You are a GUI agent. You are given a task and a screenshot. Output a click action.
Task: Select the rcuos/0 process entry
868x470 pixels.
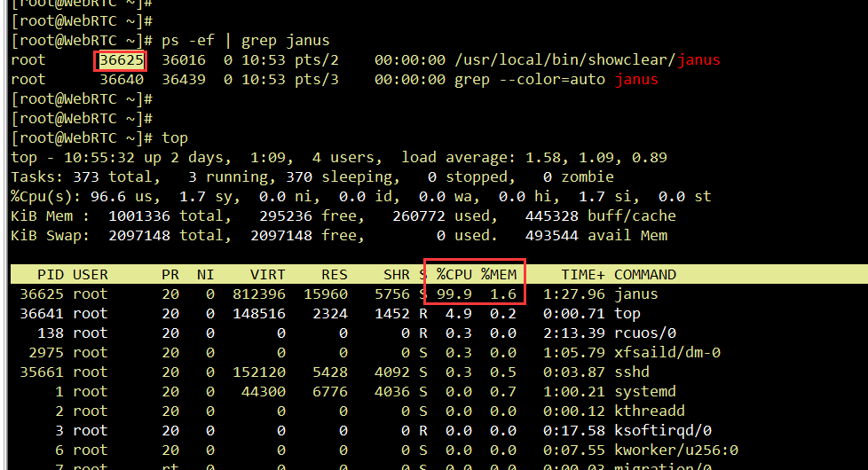point(645,333)
